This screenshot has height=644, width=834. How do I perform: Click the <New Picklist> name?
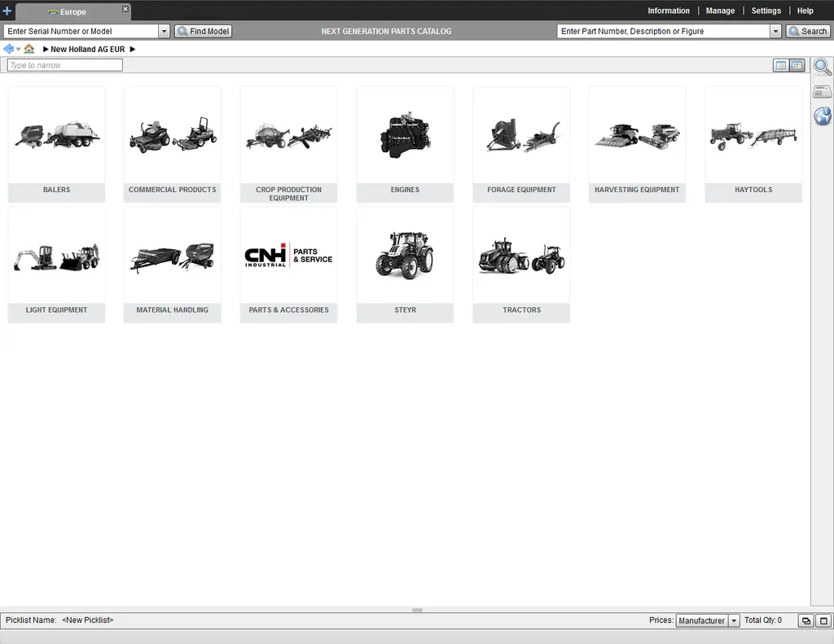pos(88,620)
